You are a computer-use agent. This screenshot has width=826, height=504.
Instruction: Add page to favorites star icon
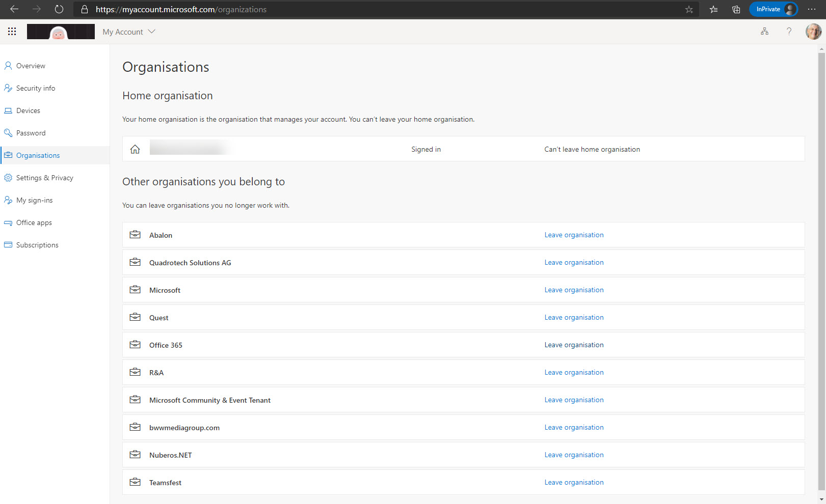[689, 9]
